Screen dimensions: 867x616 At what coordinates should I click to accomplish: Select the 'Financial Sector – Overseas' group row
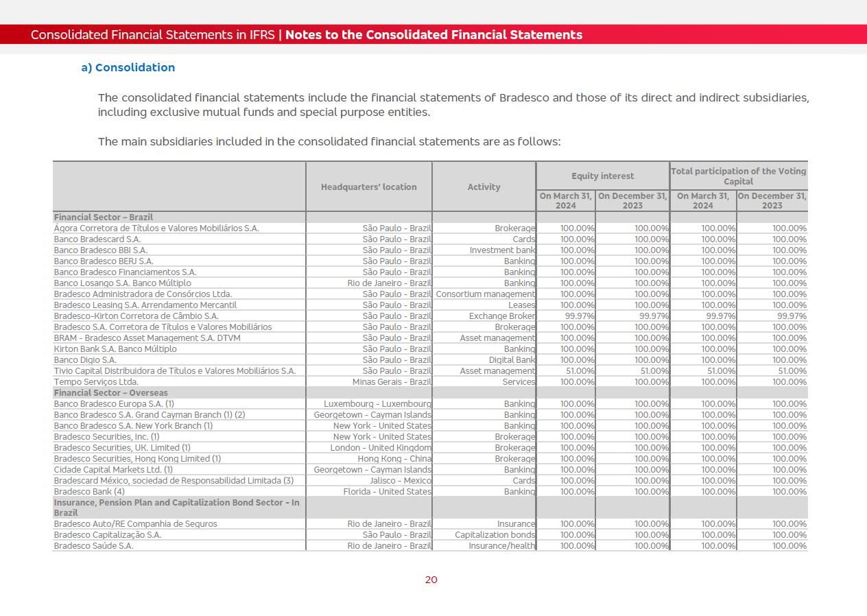pyautogui.click(x=110, y=393)
